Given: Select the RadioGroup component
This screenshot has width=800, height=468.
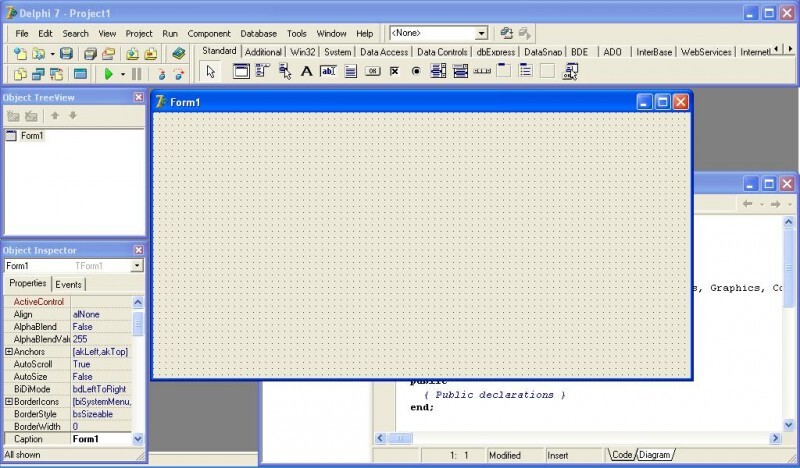Looking at the screenshot, I should pyautogui.click(x=526, y=71).
